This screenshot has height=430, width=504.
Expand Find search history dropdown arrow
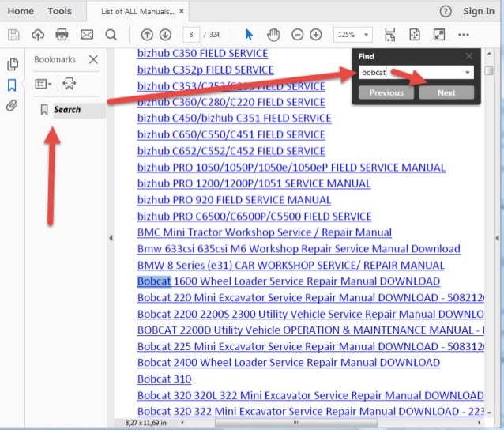(x=468, y=73)
